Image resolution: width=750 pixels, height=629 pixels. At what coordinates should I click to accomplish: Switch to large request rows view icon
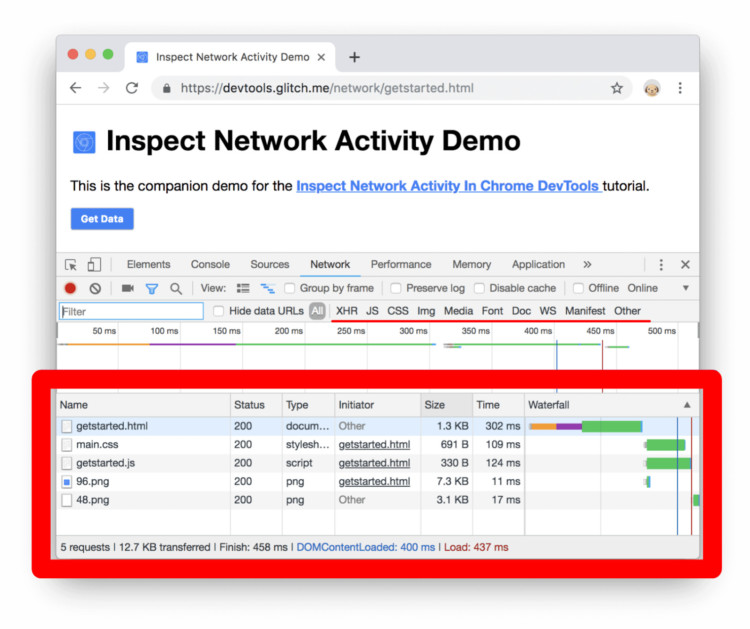(x=243, y=288)
